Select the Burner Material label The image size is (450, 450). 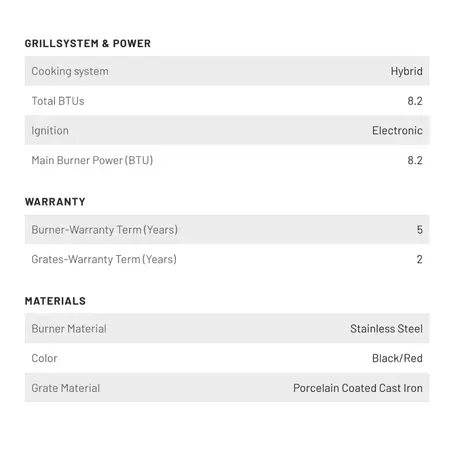(69, 329)
